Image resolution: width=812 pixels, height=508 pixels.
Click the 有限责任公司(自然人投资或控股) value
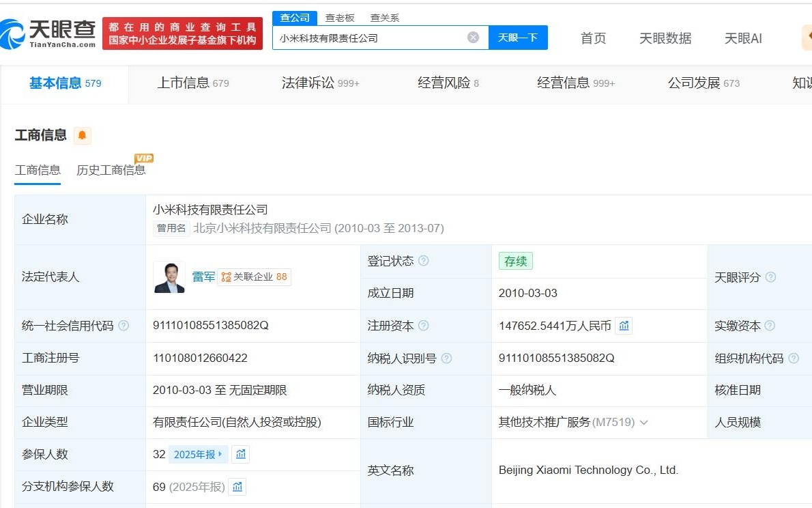[x=237, y=423]
